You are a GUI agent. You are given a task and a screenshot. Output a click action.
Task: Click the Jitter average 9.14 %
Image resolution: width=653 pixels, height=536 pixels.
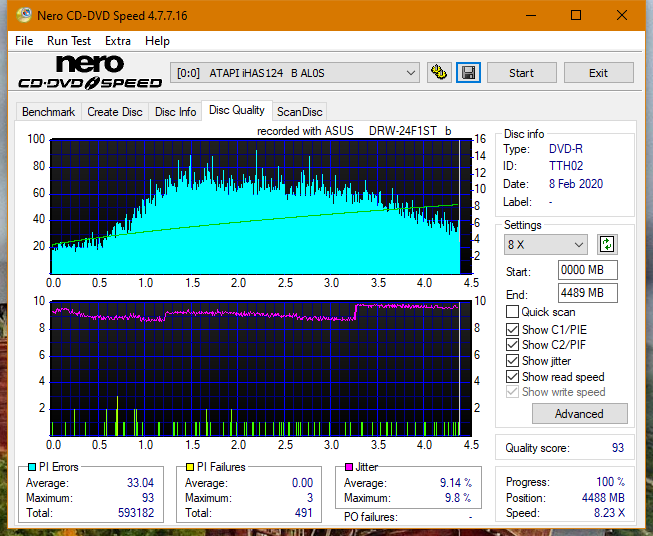pyautogui.click(x=456, y=483)
